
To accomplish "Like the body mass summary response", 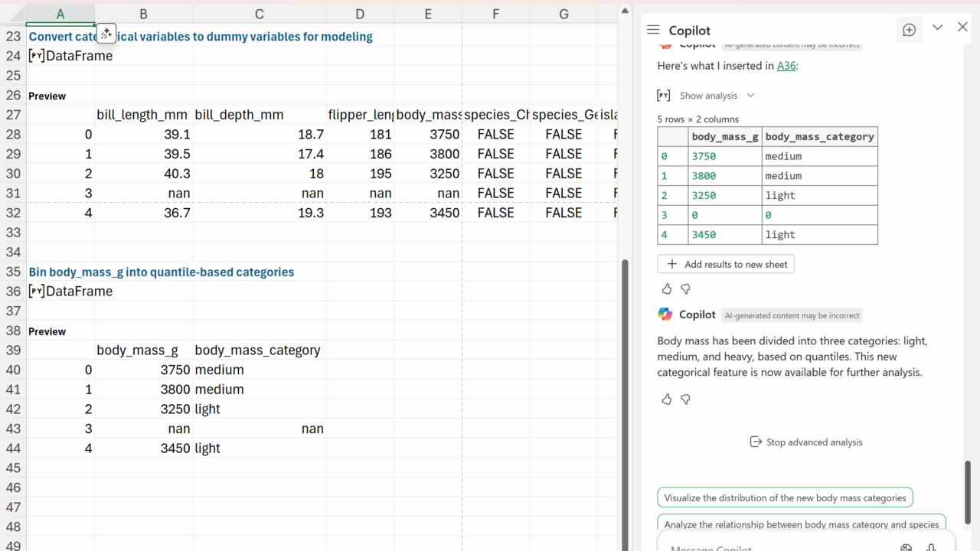I will [x=667, y=399].
